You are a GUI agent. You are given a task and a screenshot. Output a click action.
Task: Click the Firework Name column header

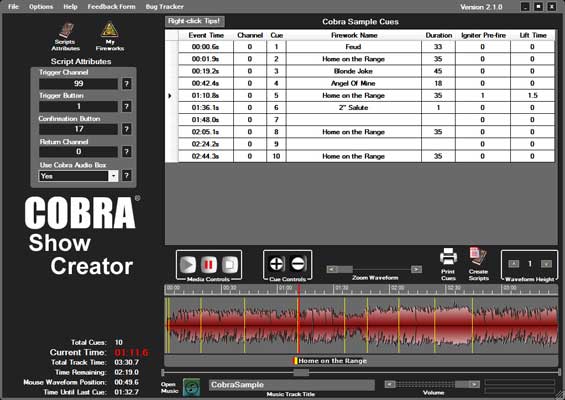tap(354, 35)
